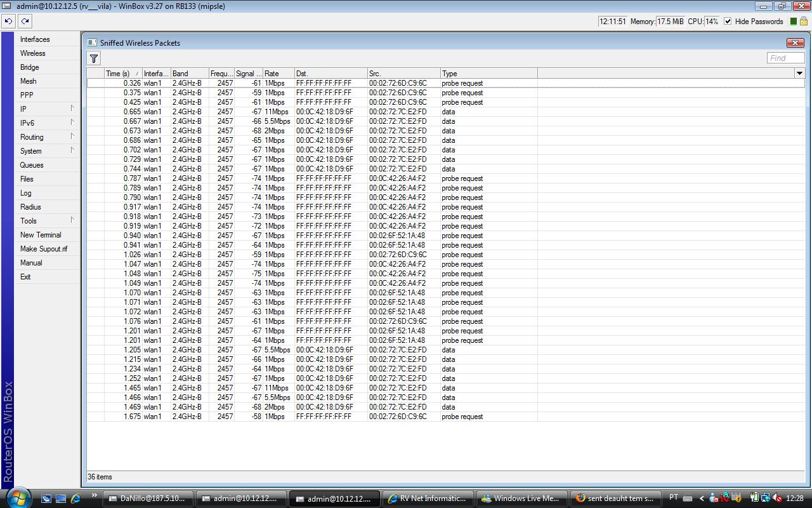The width and height of the screenshot is (812, 508).
Task: Sort by the Src. column header
Action: pyautogui.click(x=404, y=74)
